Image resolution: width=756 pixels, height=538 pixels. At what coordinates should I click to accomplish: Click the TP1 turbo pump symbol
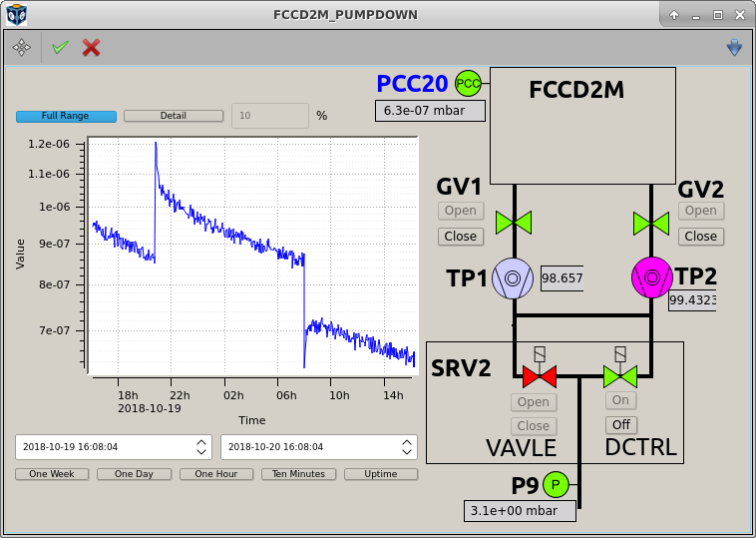coord(513,278)
